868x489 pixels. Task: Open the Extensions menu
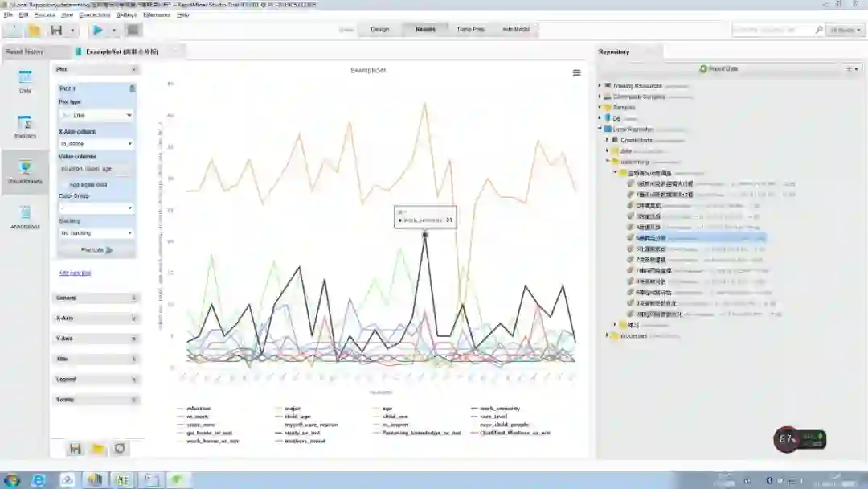click(x=157, y=15)
